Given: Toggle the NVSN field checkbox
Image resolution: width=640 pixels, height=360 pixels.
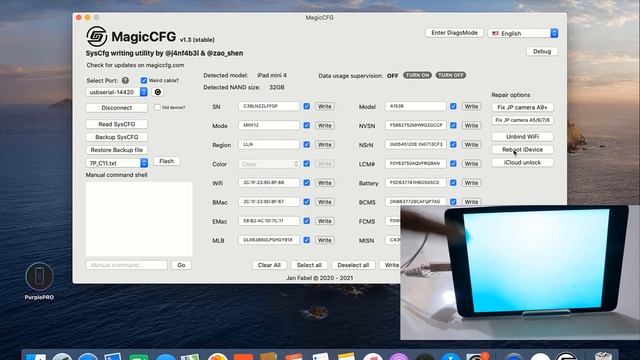Looking at the screenshot, I should point(453,125).
